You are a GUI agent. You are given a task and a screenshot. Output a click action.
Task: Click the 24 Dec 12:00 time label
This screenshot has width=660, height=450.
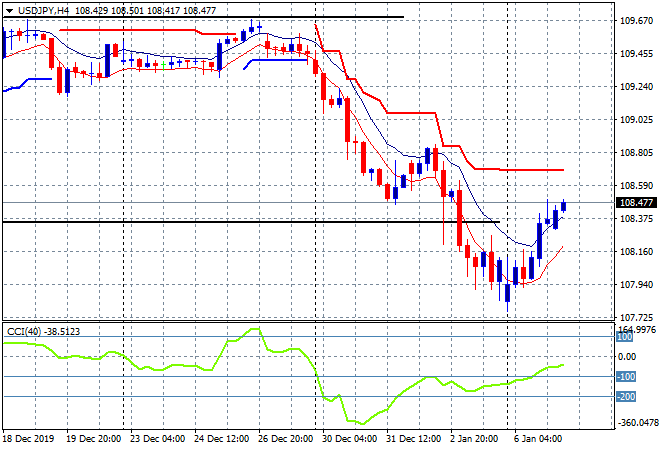221,439
